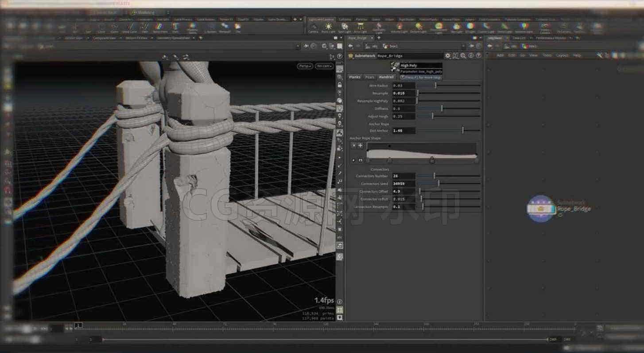Click the Resample value field
The height and width of the screenshot is (353, 644).
click(403, 93)
